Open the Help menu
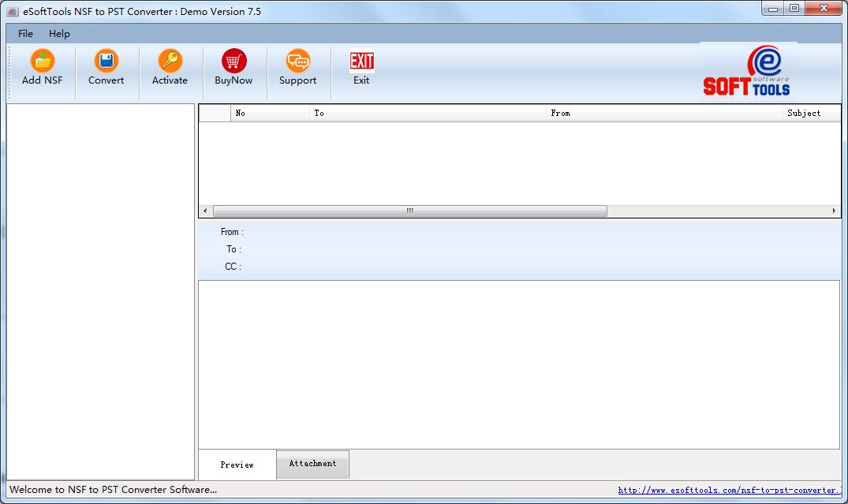The width and height of the screenshot is (848, 504). (58, 33)
